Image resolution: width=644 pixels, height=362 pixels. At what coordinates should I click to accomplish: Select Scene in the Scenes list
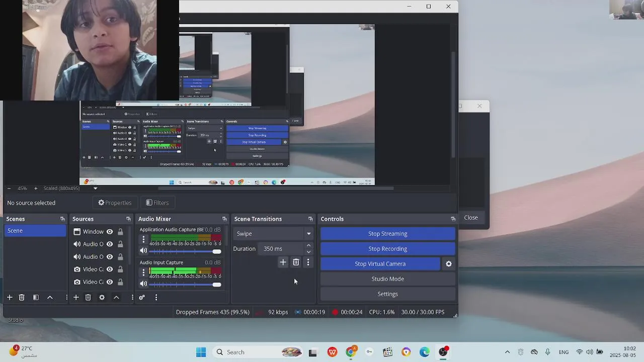(35, 231)
